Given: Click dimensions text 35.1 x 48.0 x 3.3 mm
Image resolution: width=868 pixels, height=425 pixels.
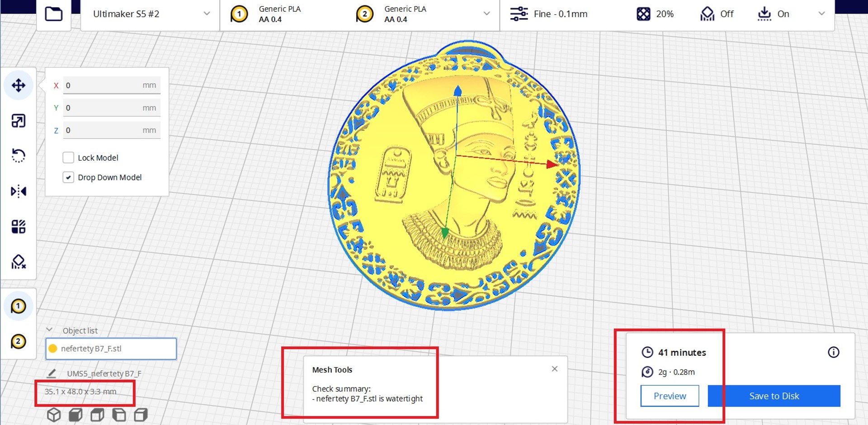Looking at the screenshot, I should (80, 392).
